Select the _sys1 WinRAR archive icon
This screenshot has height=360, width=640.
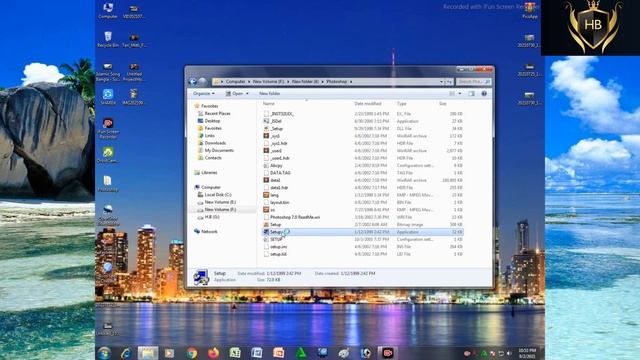pos(266,136)
